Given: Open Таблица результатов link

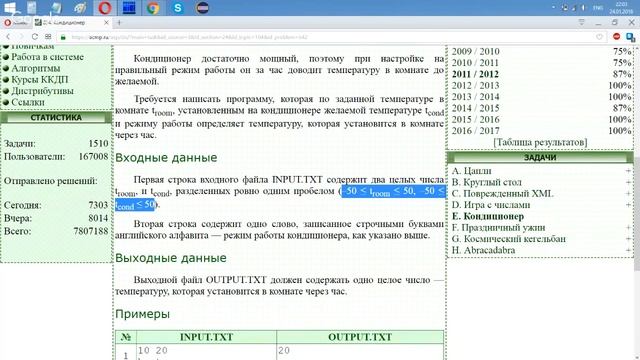Looking at the screenshot, I should 540,142.
